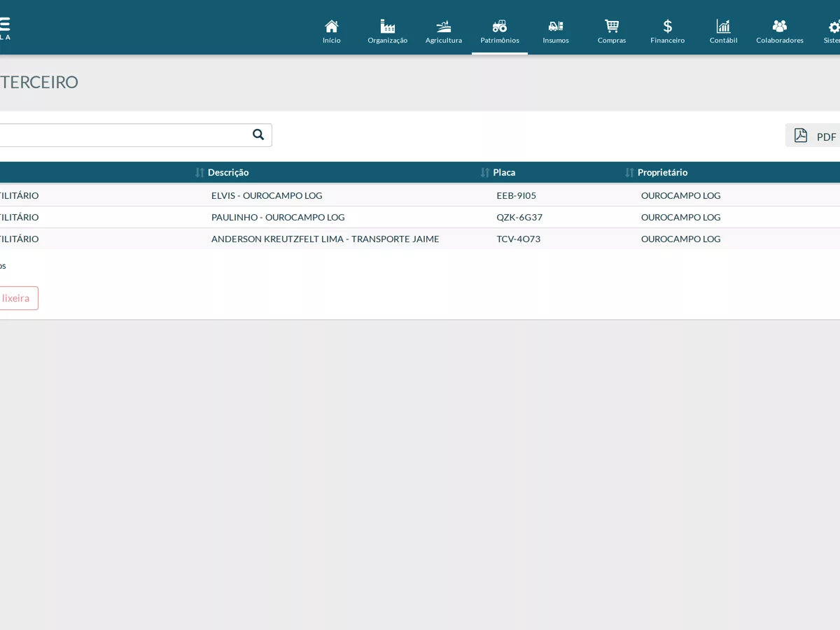Open the Compras shopping cart icon
840x630 pixels.
tap(612, 27)
